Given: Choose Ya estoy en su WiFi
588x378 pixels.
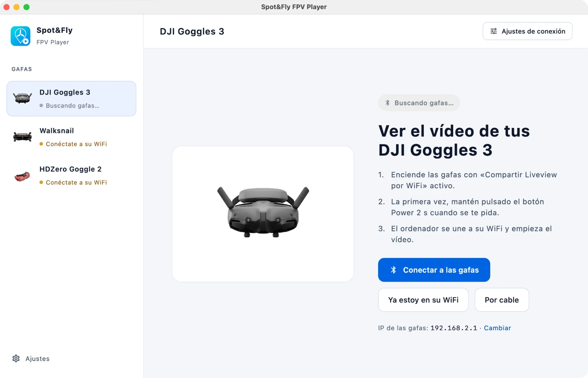Looking at the screenshot, I should 423,300.
